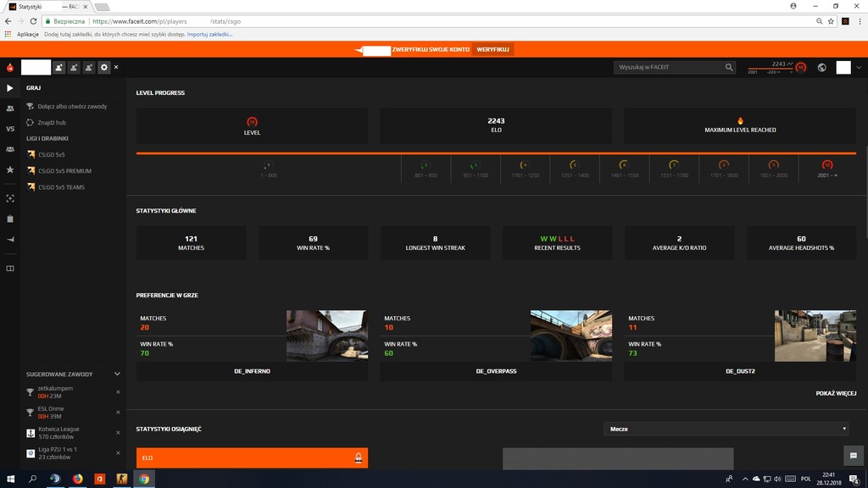Open the Windows notification center
The height and width of the screenshot is (488, 868).
pos(854,479)
